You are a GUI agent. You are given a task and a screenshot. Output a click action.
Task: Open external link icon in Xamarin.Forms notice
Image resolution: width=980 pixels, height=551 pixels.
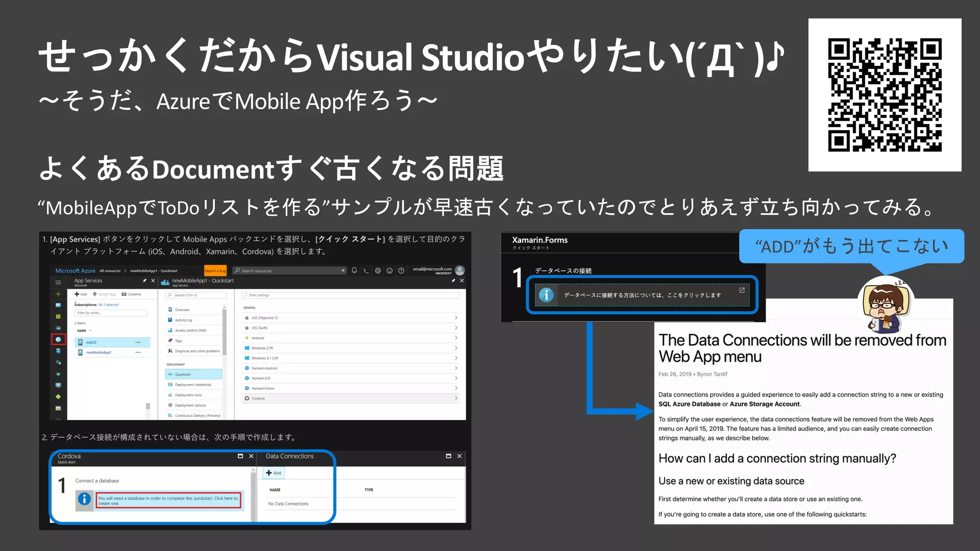[742, 290]
